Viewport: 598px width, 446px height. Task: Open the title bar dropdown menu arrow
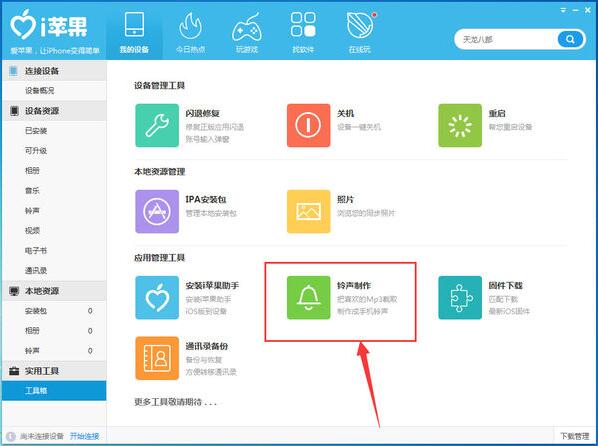[563, 10]
